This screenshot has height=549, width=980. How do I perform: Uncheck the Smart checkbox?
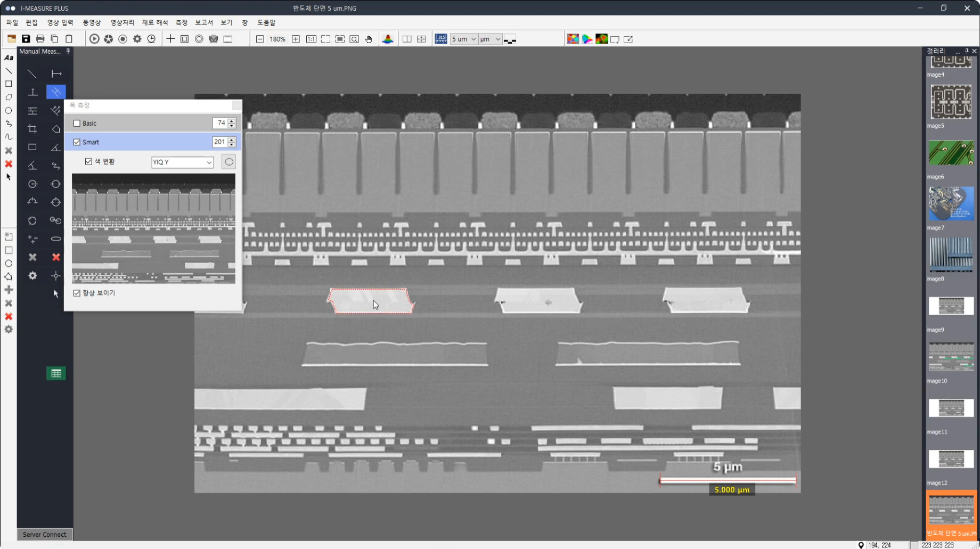[x=77, y=142]
